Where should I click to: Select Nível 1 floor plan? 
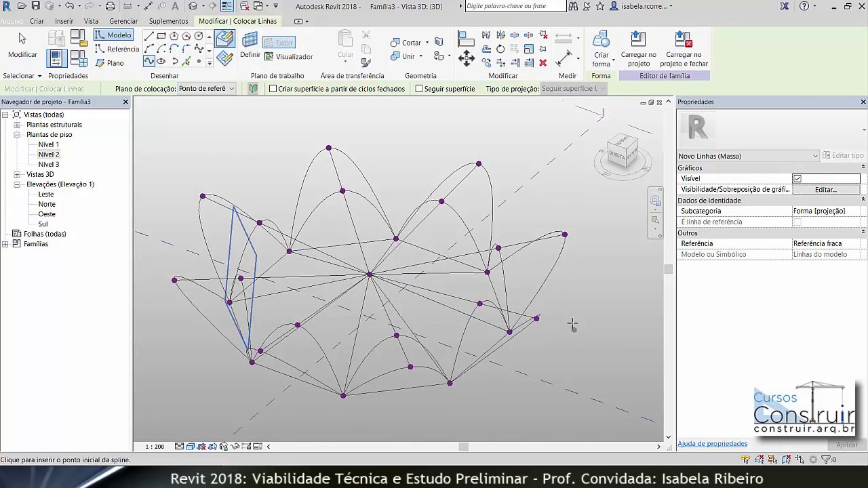coord(48,144)
